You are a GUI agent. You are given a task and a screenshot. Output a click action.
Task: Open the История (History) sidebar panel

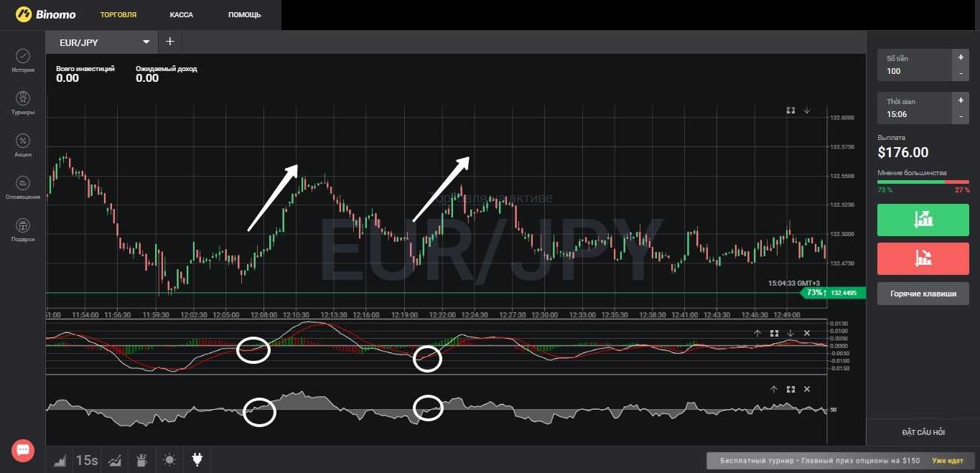22,60
